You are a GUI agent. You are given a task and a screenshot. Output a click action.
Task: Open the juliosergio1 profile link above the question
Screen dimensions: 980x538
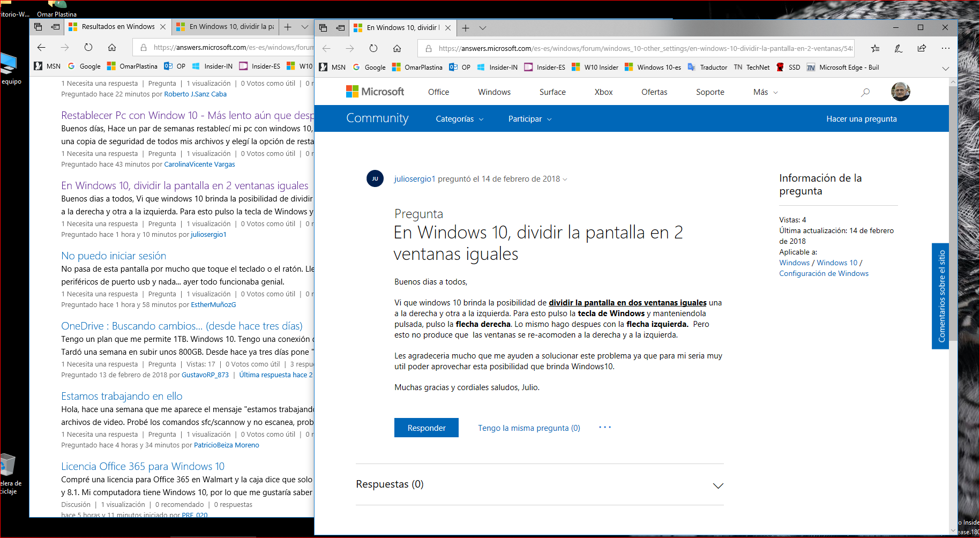(x=415, y=179)
